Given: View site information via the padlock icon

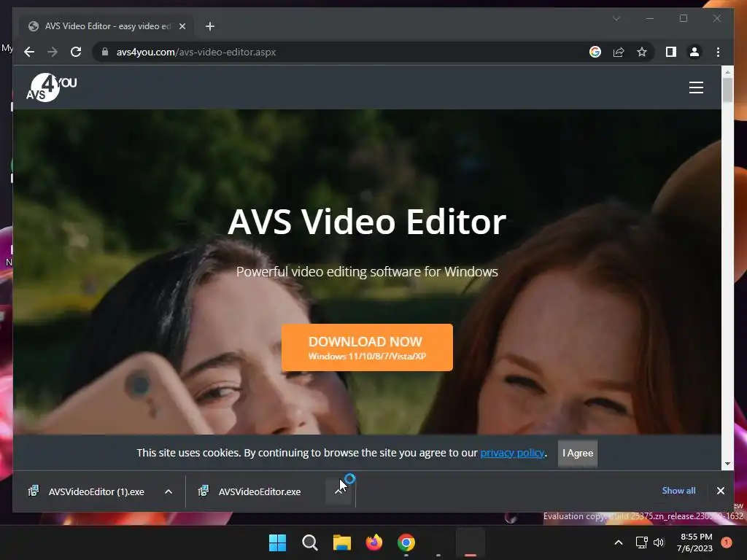Looking at the screenshot, I should (105, 52).
